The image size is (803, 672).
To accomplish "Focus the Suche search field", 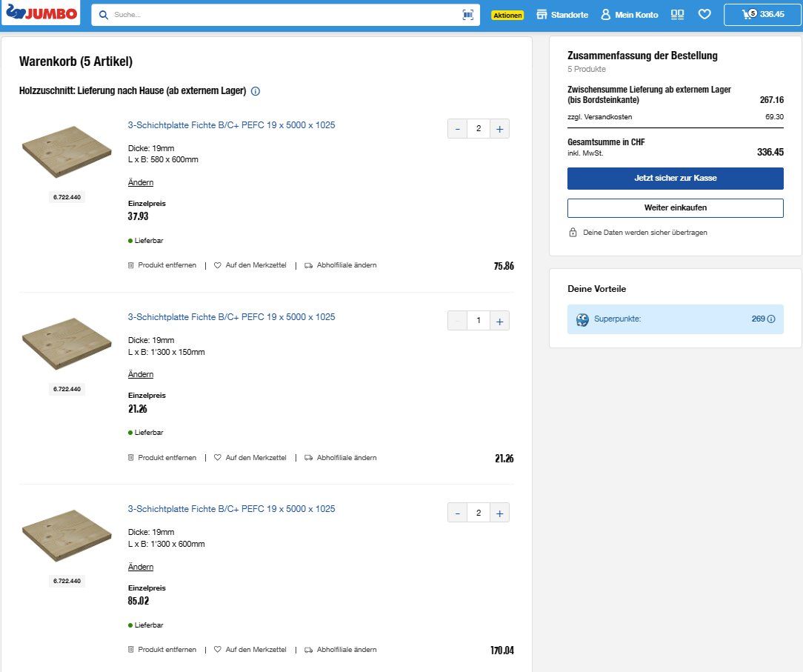I will tap(285, 15).
